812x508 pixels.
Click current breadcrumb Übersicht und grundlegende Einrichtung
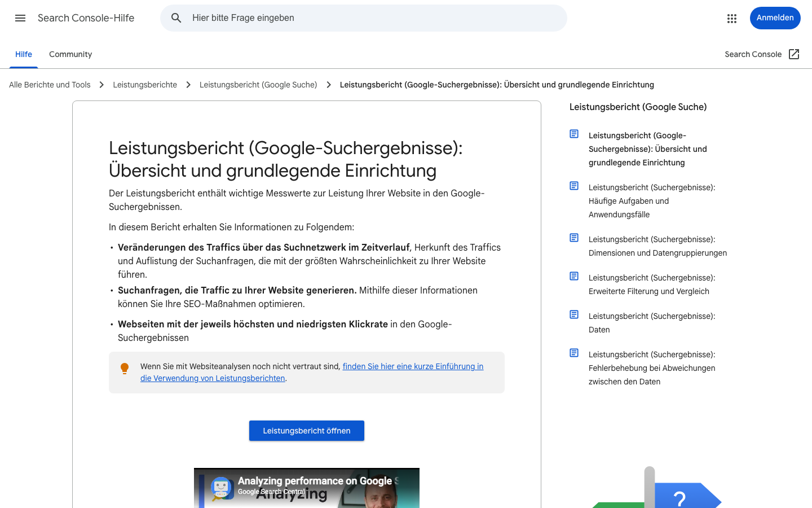point(497,85)
